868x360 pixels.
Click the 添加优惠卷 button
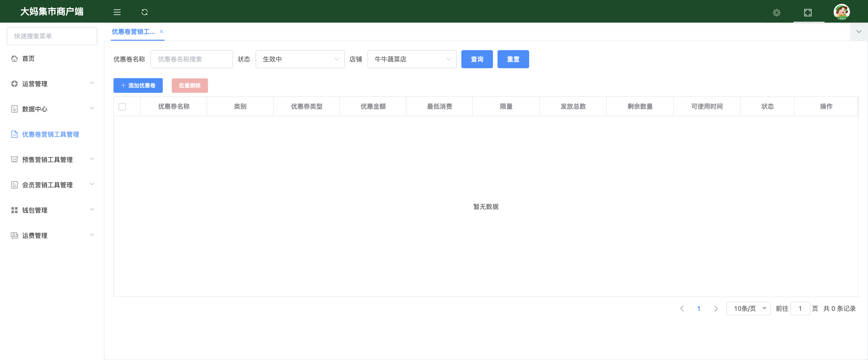(138, 86)
